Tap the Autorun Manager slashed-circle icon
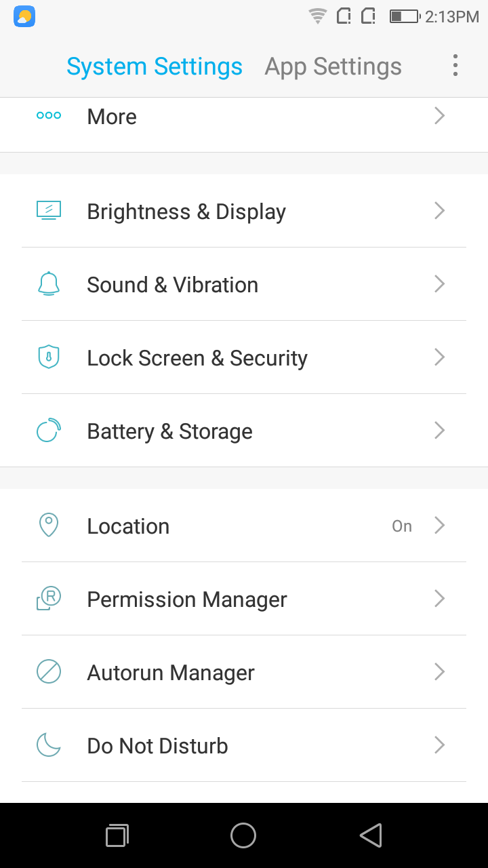 [49, 672]
